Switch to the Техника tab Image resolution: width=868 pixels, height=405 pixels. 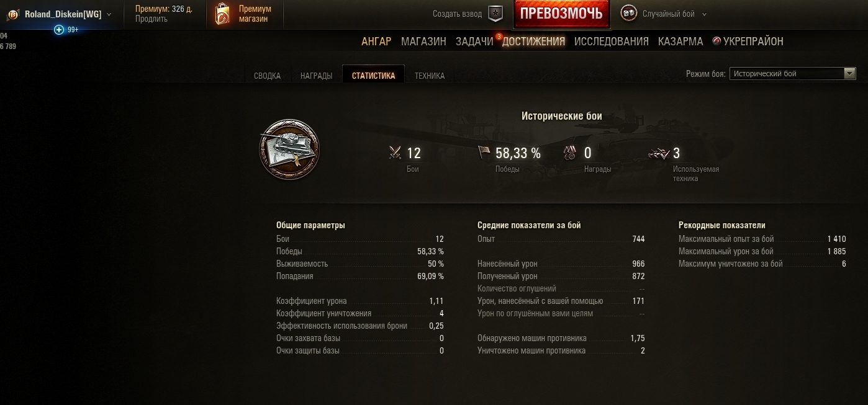coord(430,76)
